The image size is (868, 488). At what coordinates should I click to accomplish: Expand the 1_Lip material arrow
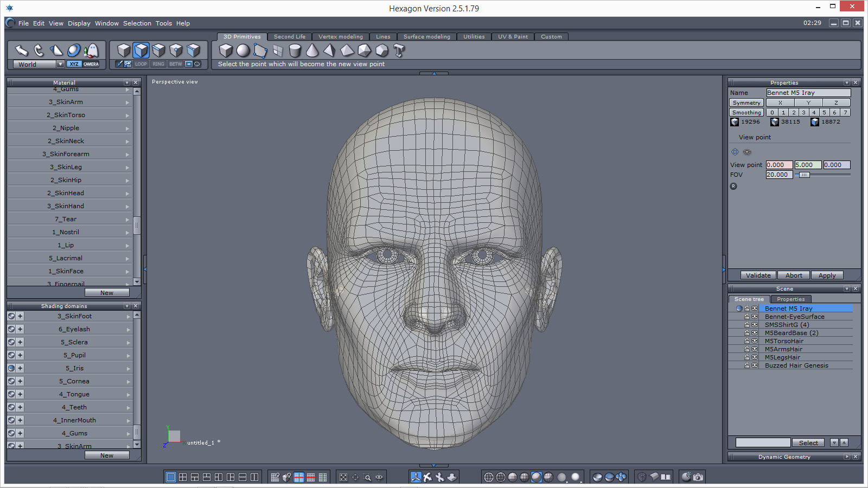(127, 245)
